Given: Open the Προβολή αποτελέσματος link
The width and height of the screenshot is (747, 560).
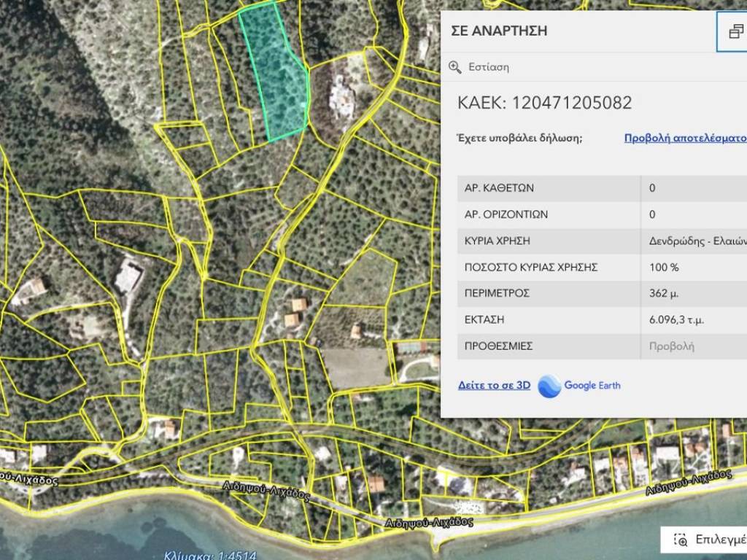Looking at the screenshot, I should 685,137.
